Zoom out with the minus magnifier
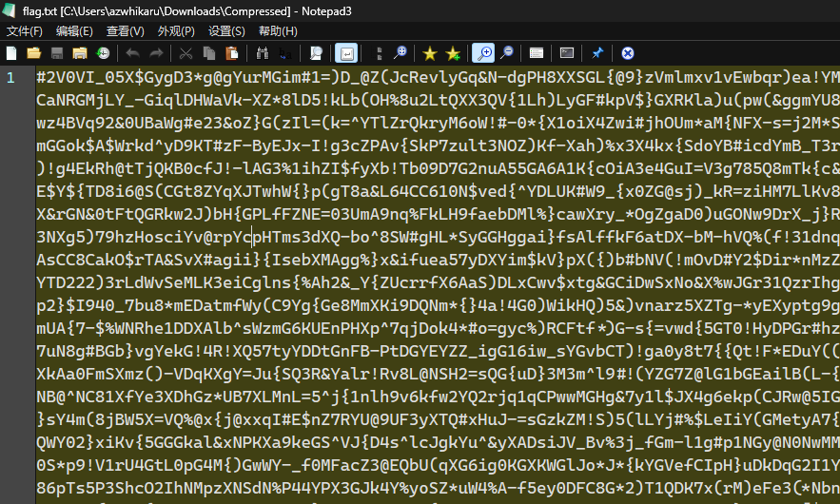840x504 pixels. pyautogui.click(x=507, y=53)
